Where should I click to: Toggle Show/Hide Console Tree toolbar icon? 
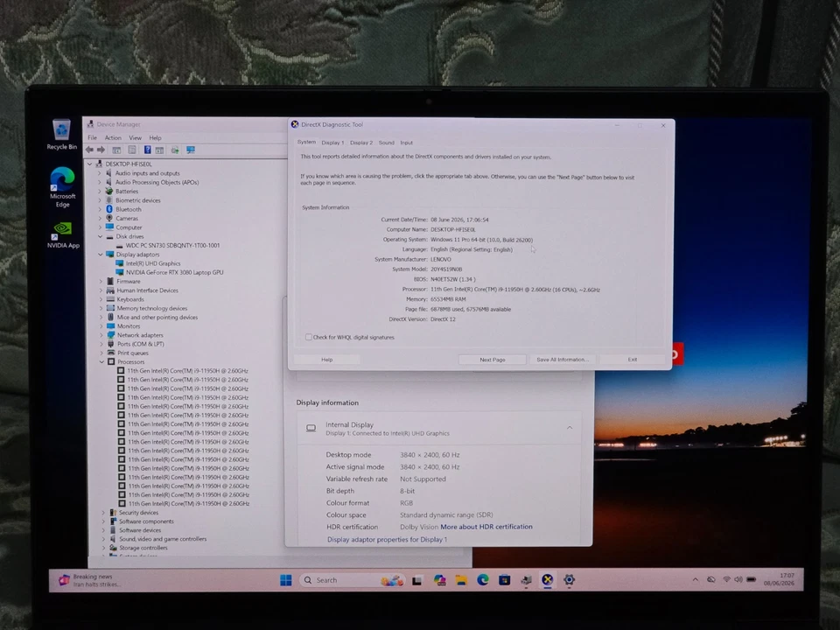click(116, 150)
